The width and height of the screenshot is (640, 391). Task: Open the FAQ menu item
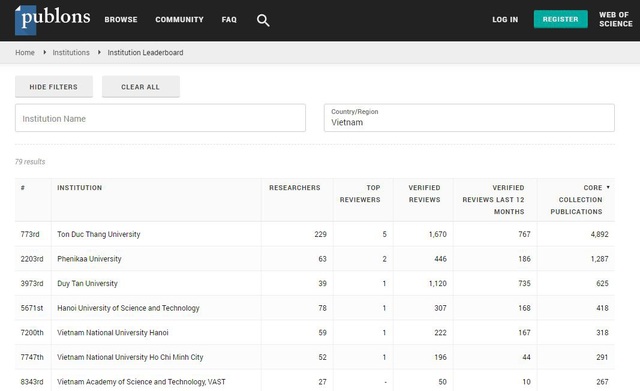(229, 20)
